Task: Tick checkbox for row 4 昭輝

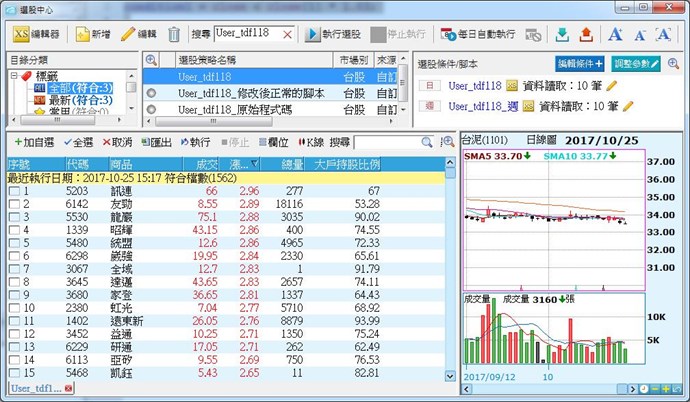Action: [14, 230]
